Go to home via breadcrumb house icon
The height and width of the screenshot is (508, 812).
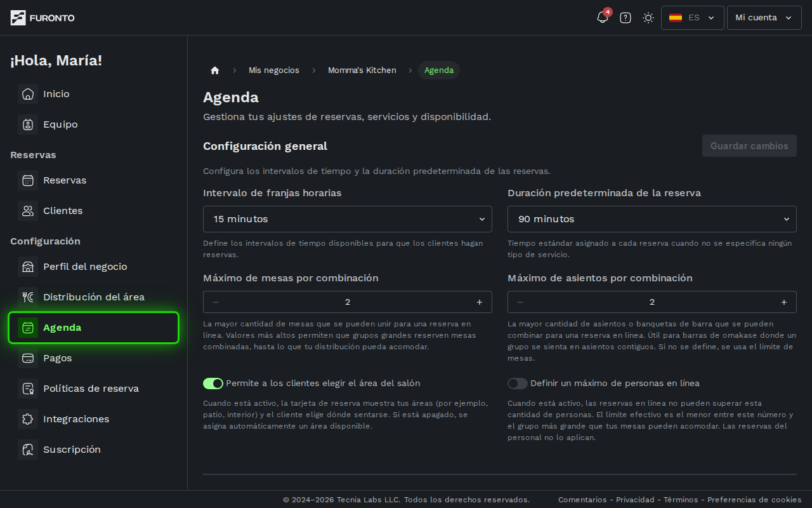pyautogui.click(x=215, y=70)
